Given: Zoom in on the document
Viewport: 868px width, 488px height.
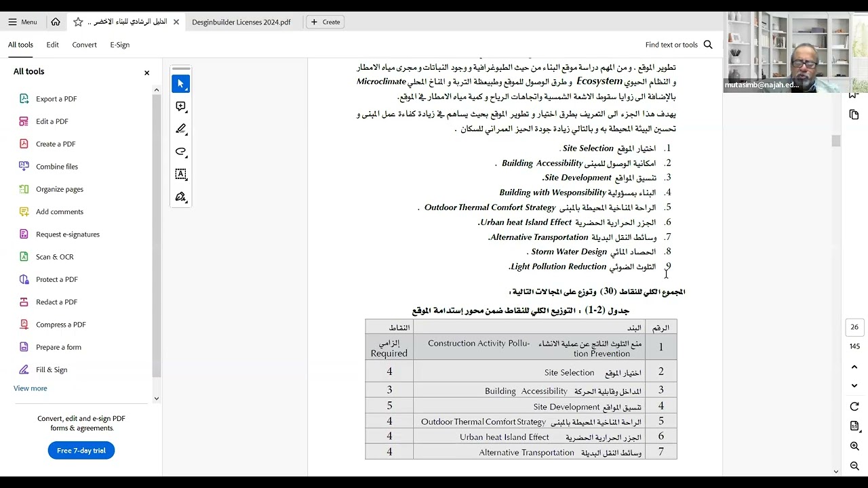Looking at the screenshot, I should (x=854, y=446).
